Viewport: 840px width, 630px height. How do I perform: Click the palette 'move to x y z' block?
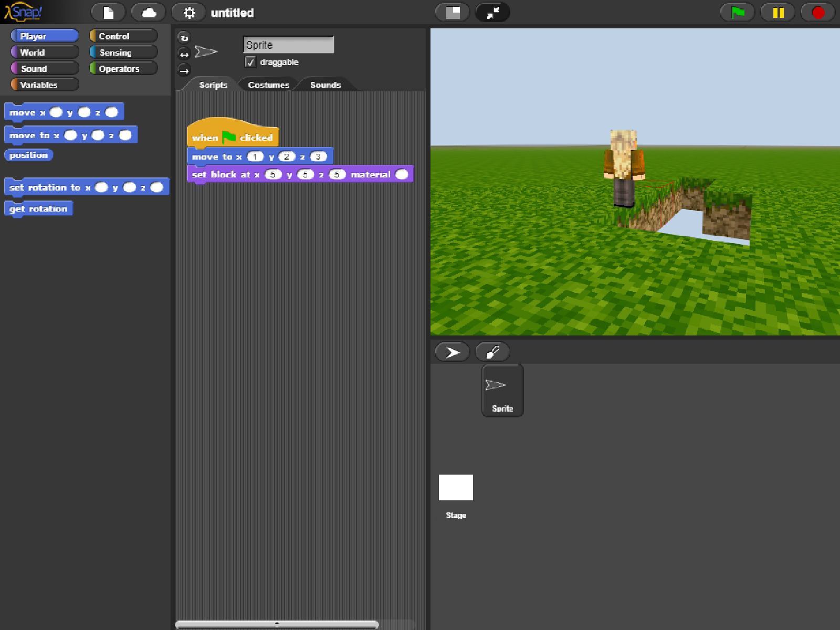pyautogui.click(x=71, y=135)
